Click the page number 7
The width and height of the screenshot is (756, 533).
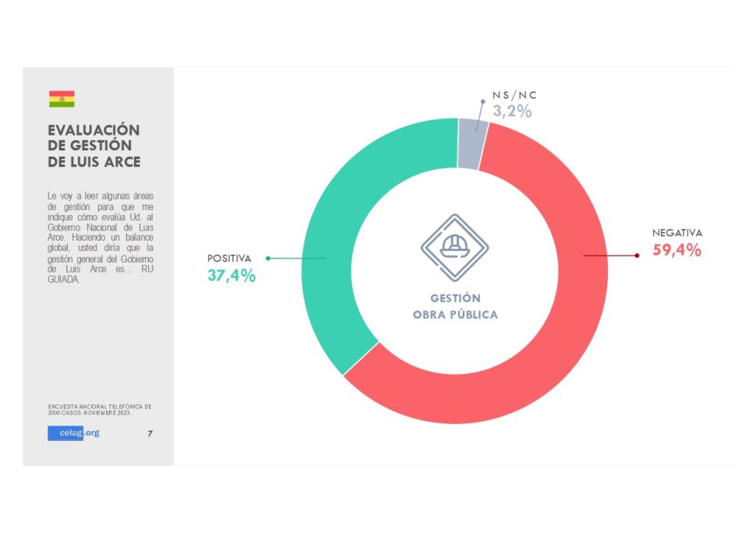[x=150, y=434]
